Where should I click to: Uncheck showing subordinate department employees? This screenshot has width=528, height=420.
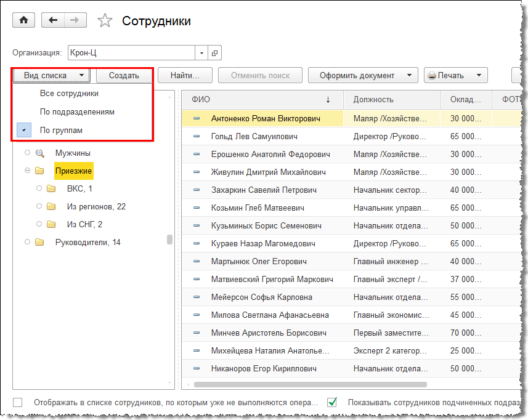tap(332, 402)
